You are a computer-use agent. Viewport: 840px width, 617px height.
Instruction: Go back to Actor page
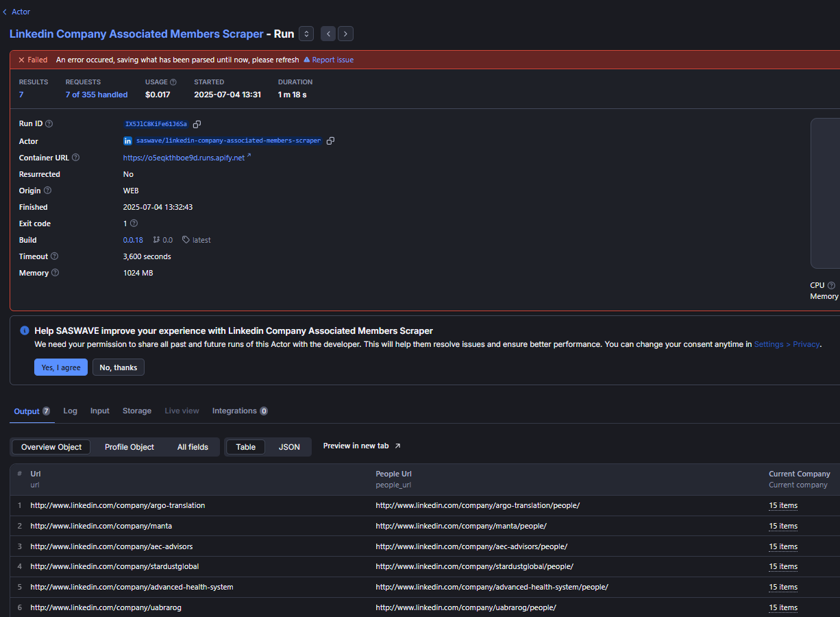coord(16,12)
